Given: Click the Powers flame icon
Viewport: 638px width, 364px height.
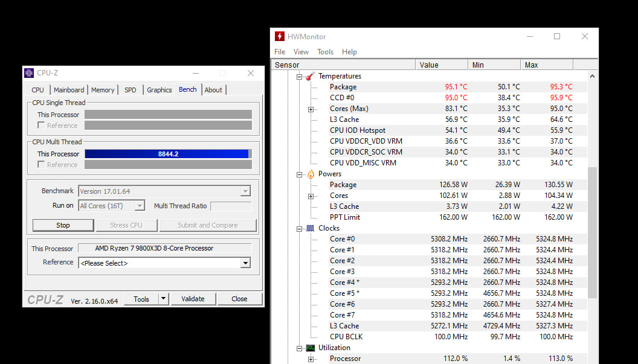Looking at the screenshot, I should pyautogui.click(x=311, y=174).
